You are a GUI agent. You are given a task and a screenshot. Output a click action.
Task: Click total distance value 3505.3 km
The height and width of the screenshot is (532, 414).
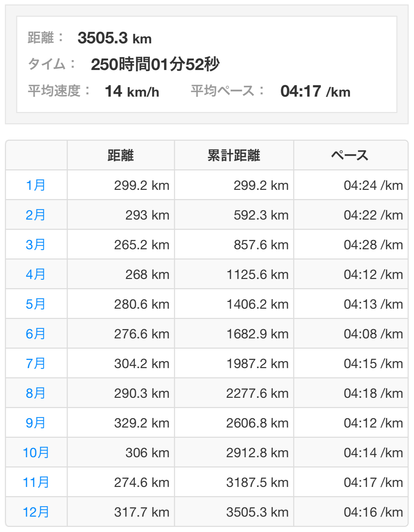point(114,38)
